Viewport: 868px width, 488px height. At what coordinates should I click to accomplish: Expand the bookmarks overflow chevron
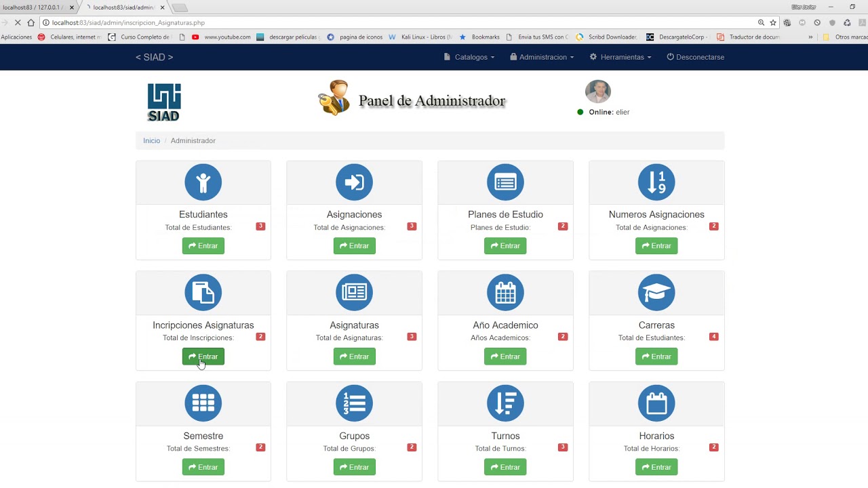810,37
